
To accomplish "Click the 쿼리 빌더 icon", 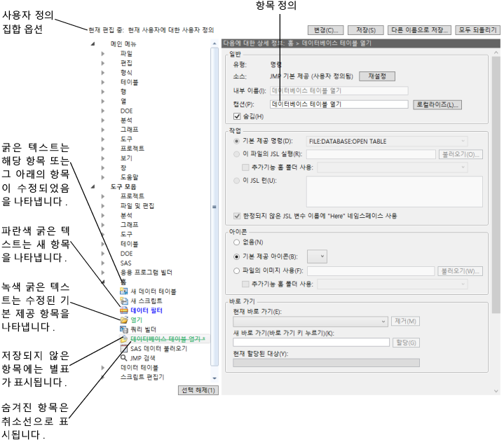I will click(124, 329).
